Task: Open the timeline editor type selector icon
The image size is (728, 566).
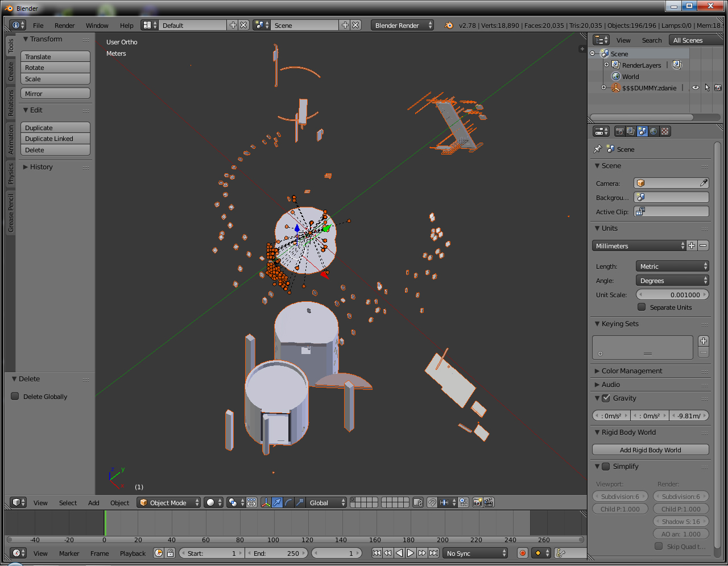Action: tap(18, 553)
